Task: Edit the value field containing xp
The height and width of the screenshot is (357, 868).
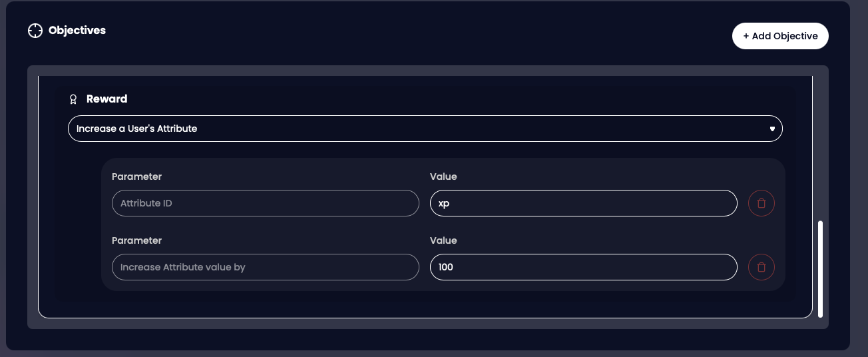Action: tap(583, 203)
